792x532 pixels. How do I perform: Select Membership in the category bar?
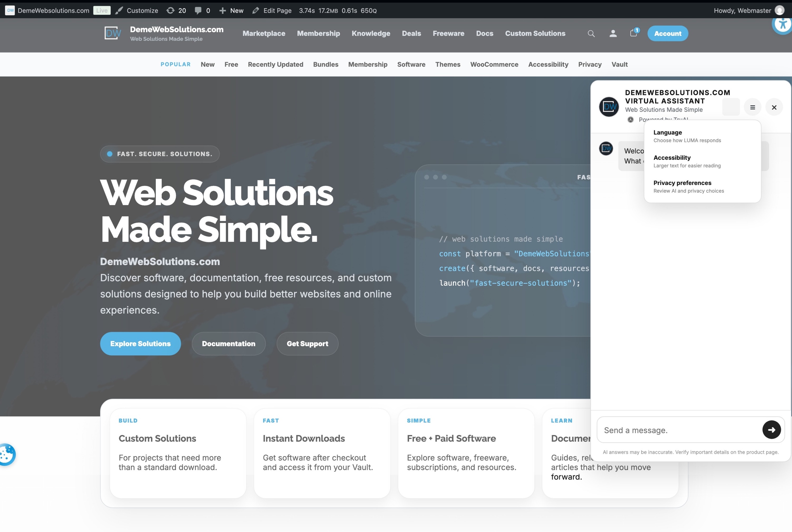coord(368,65)
